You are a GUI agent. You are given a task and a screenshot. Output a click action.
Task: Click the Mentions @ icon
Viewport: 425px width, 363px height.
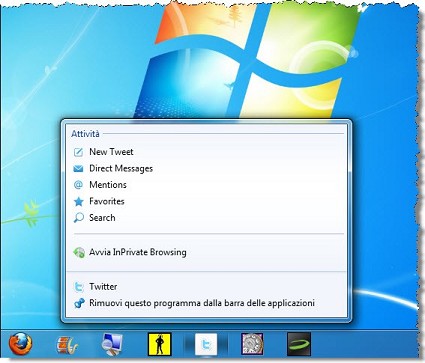pos(78,185)
